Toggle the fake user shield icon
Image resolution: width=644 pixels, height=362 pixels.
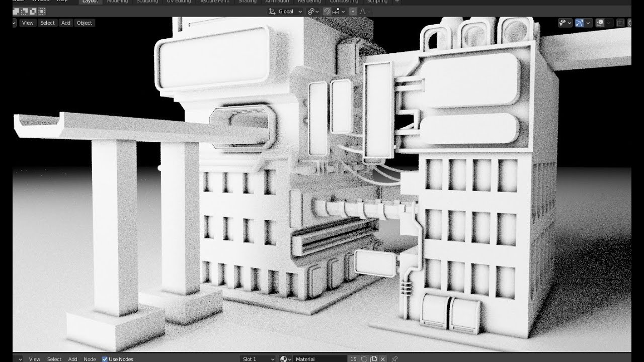point(364,359)
